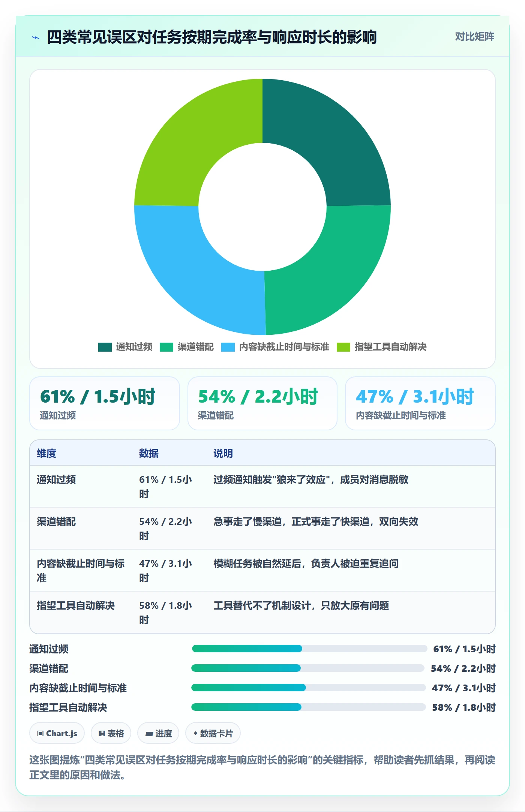
Task: Click the 对比矩阵 label in the header
Action: pos(474,37)
